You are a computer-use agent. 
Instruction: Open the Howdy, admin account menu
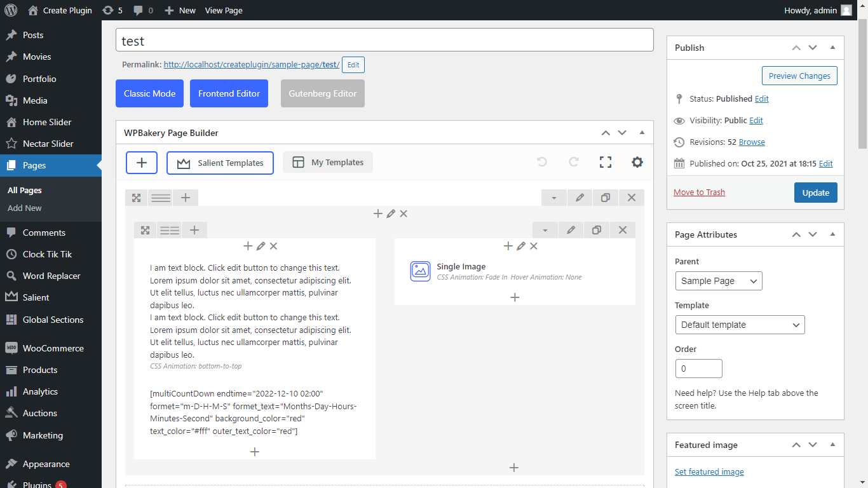click(x=818, y=10)
